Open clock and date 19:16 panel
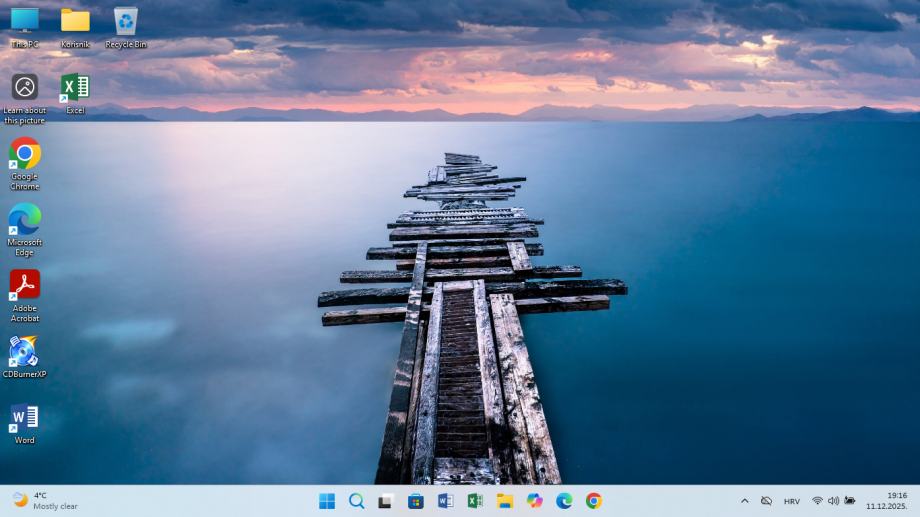Viewport: 920px width, 517px height. (887, 501)
